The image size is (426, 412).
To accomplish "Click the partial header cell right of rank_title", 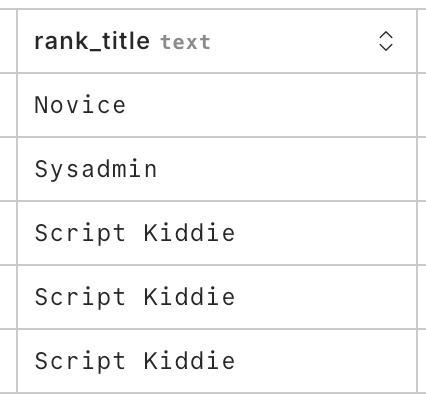I will tap(422, 41).
